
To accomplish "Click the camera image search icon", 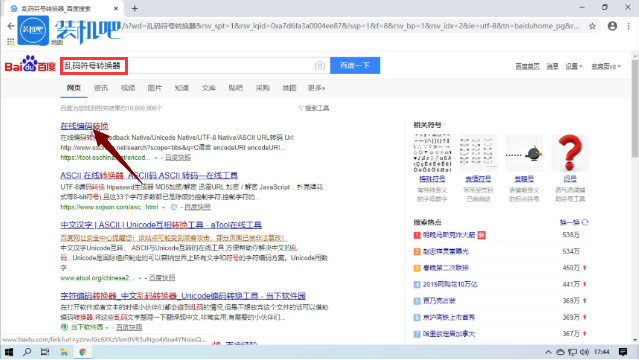I will (320, 66).
